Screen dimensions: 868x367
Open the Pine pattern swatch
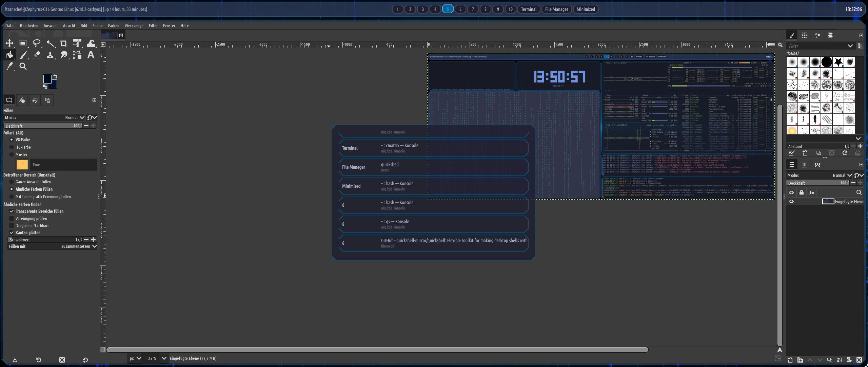click(x=22, y=165)
